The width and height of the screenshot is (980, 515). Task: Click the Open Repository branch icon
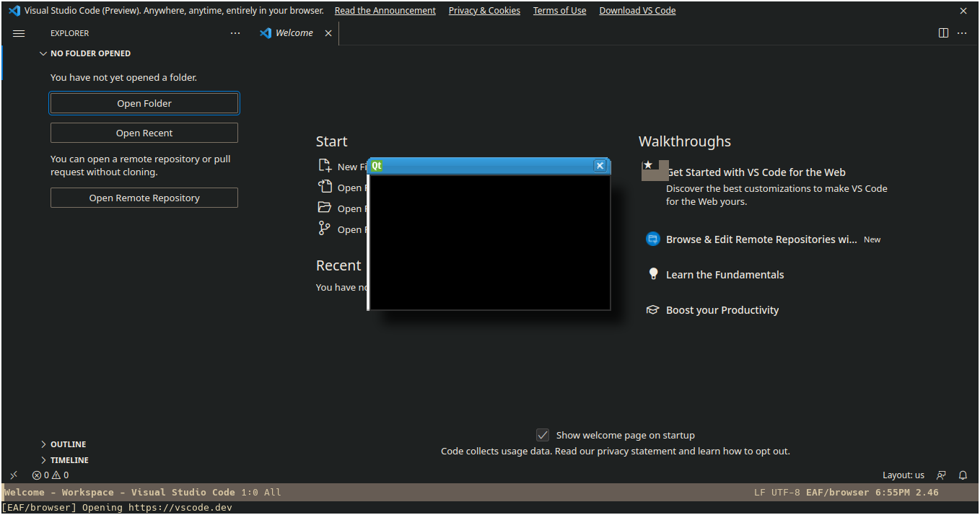[x=325, y=228]
